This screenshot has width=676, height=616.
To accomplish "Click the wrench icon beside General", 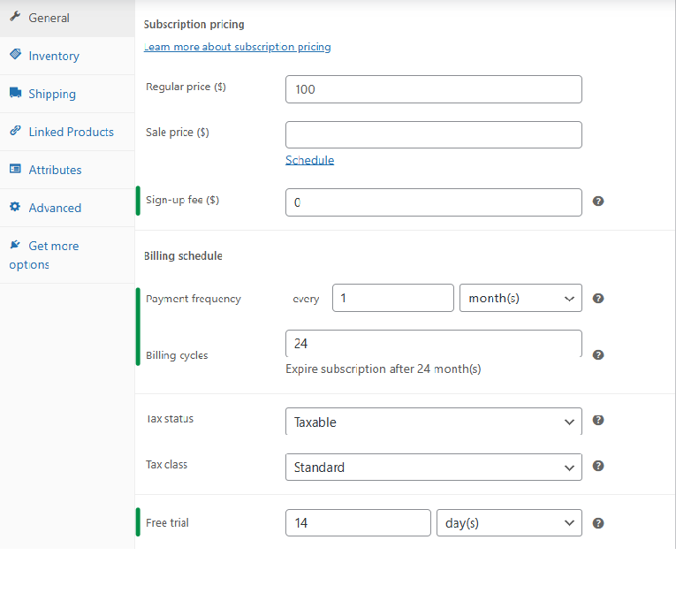I will (x=15, y=17).
